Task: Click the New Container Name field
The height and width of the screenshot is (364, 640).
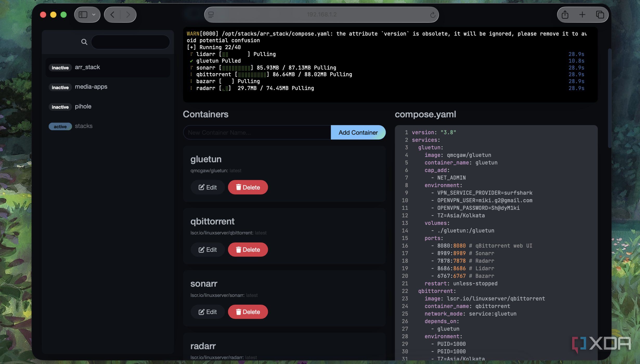Action: (x=257, y=132)
